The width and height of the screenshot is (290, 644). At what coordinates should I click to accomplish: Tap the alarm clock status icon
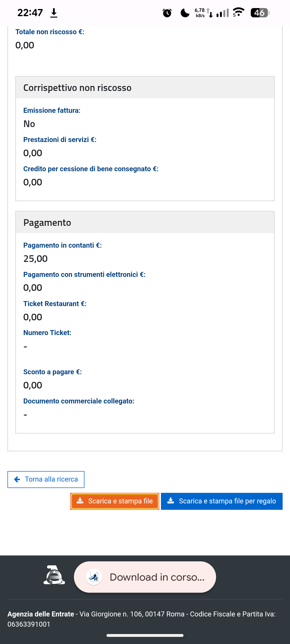pyautogui.click(x=167, y=13)
